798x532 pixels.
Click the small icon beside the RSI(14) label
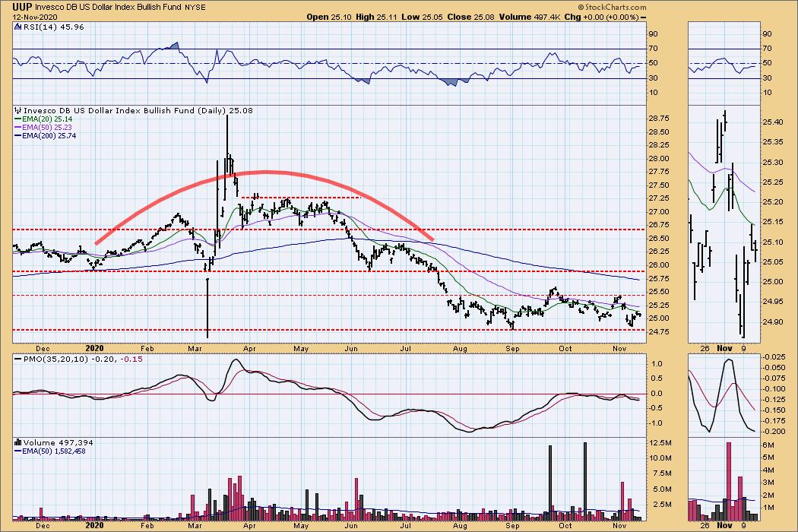18,27
